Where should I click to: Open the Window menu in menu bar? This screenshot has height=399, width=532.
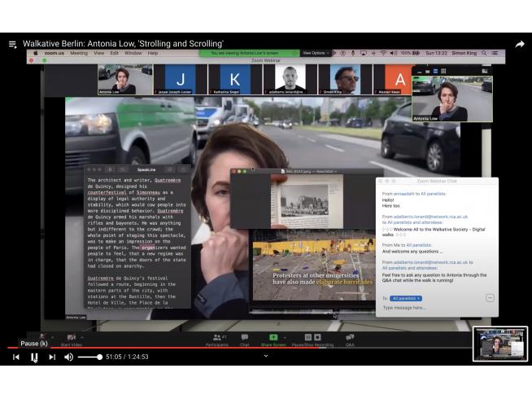click(133, 53)
